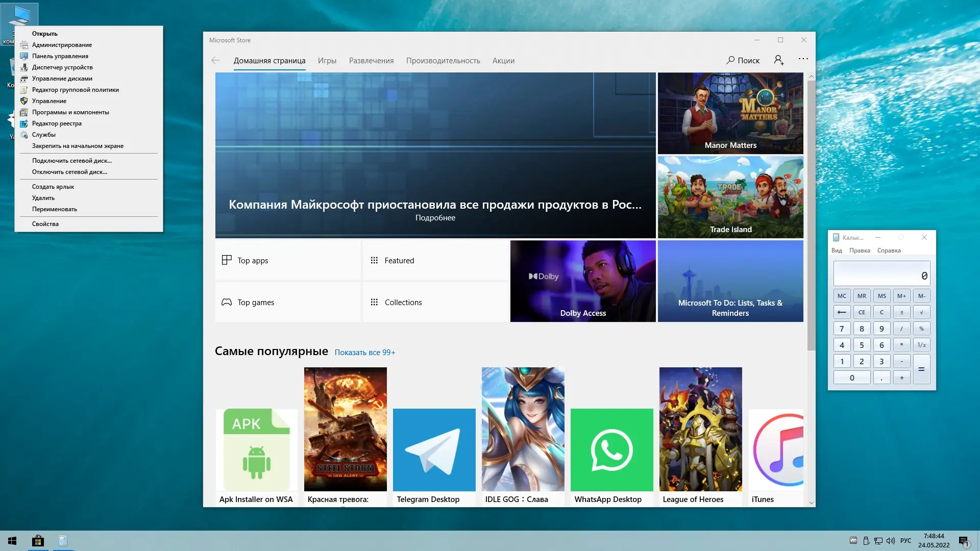This screenshot has width=980, height=551.
Task: Click Windows Start button
Action: click(12, 541)
